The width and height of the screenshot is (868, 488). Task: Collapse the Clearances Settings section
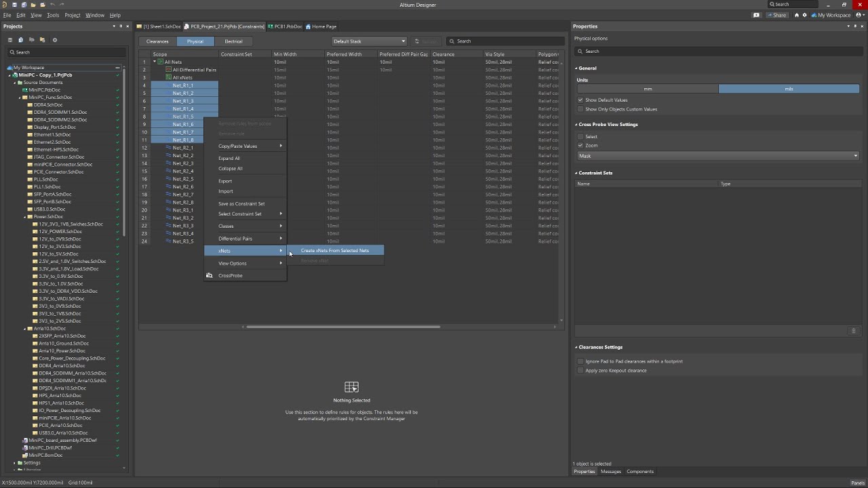point(576,347)
